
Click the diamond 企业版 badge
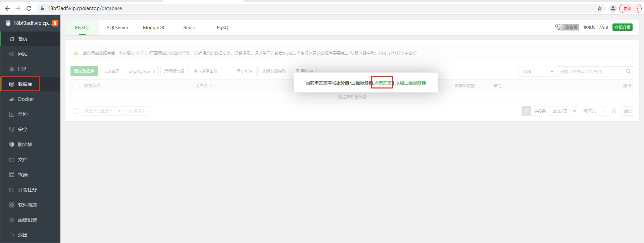567,27
